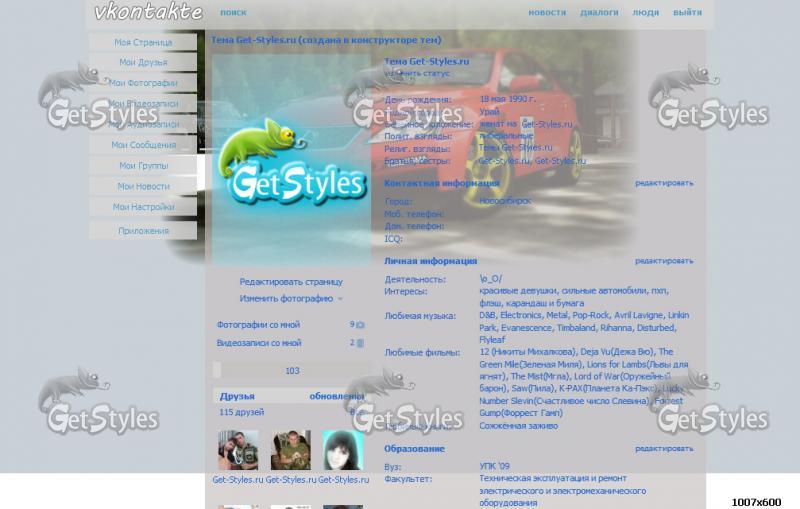
Task: Click выйти to log out
Action: point(687,13)
